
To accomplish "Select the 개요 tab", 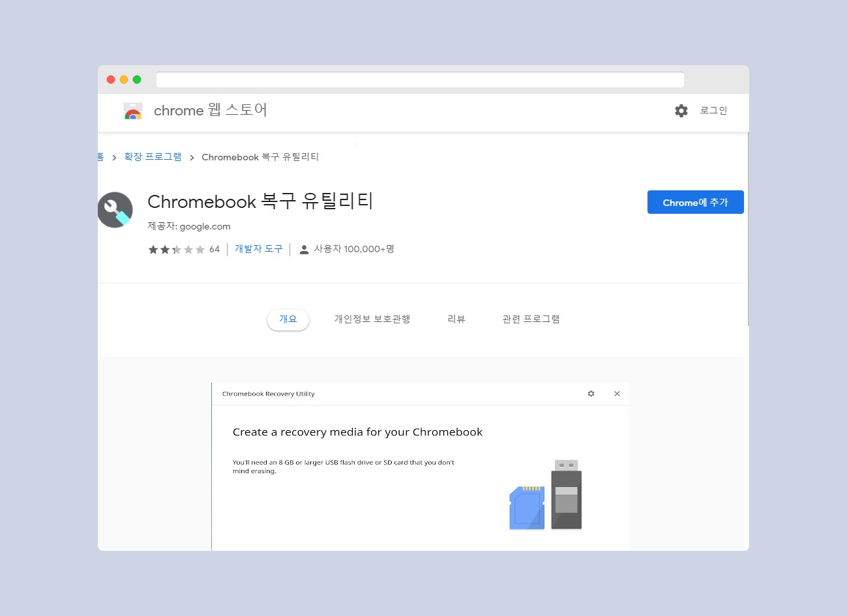I will [x=288, y=319].
